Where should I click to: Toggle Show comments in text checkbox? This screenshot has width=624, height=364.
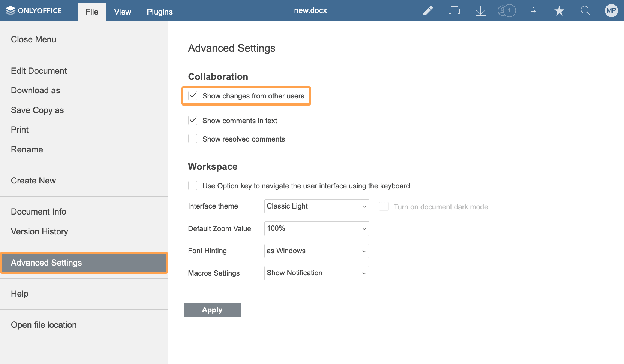pyautogui.click(x=193, y=121)
